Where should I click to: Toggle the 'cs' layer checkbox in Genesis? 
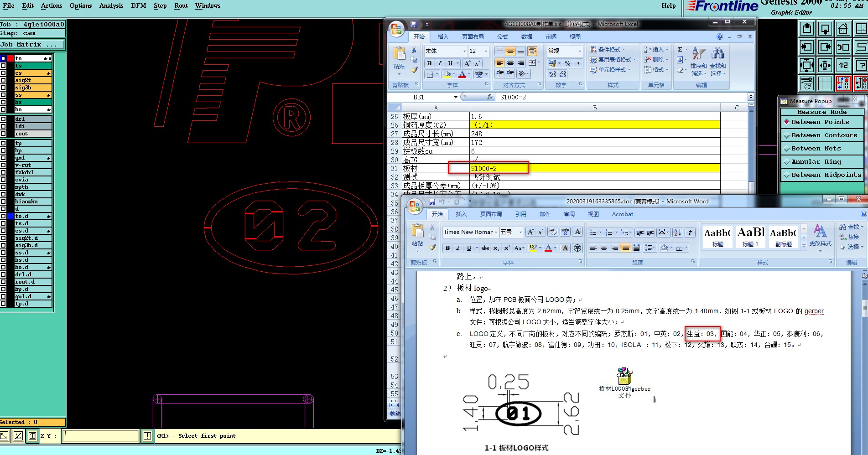coord(3,73)
